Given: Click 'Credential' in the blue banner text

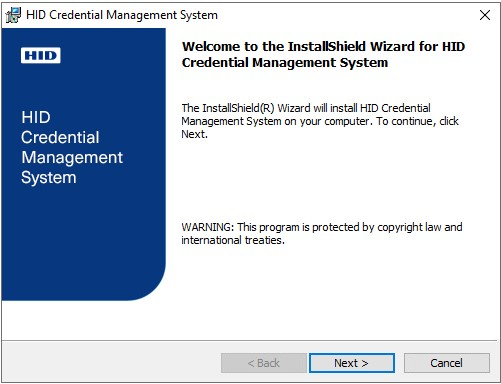Looking at the screenshot, I should (60, 137).
